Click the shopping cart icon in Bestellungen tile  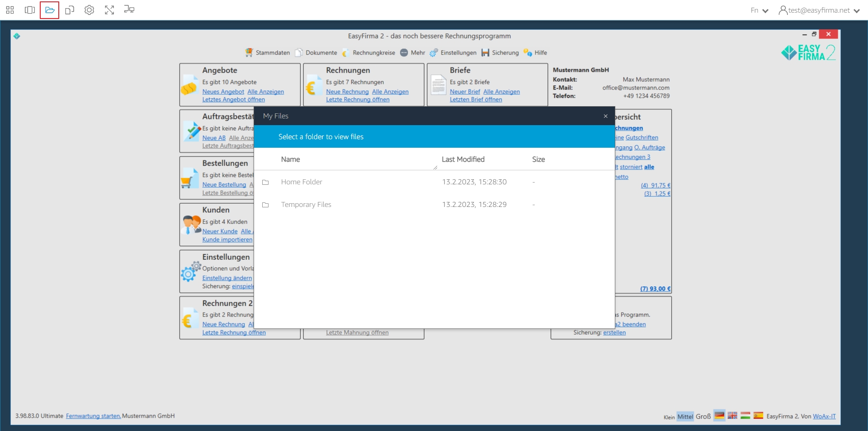[189, 179]
